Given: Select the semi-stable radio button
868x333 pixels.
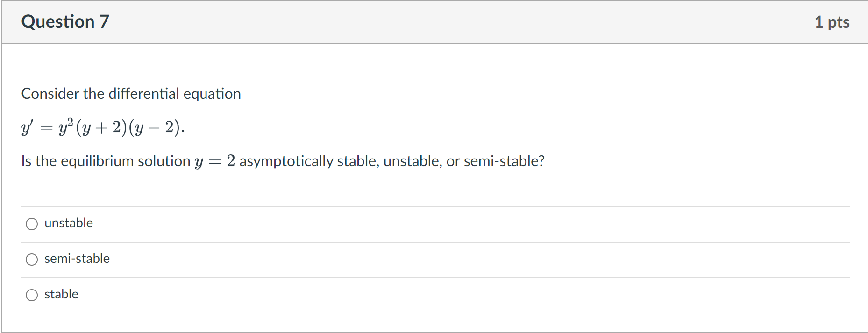Looking at the screenshot, I should (31, 259).
